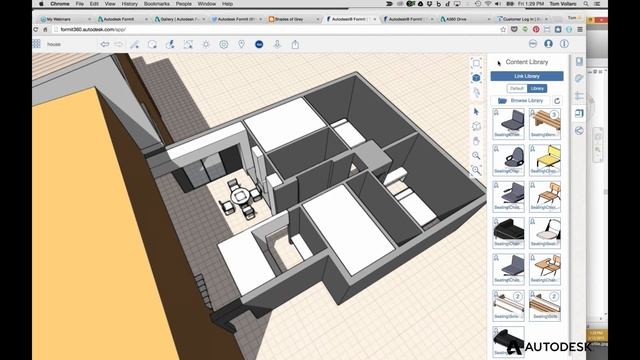
Task: Click the share/export icon in toolbar
Action: 295,44
